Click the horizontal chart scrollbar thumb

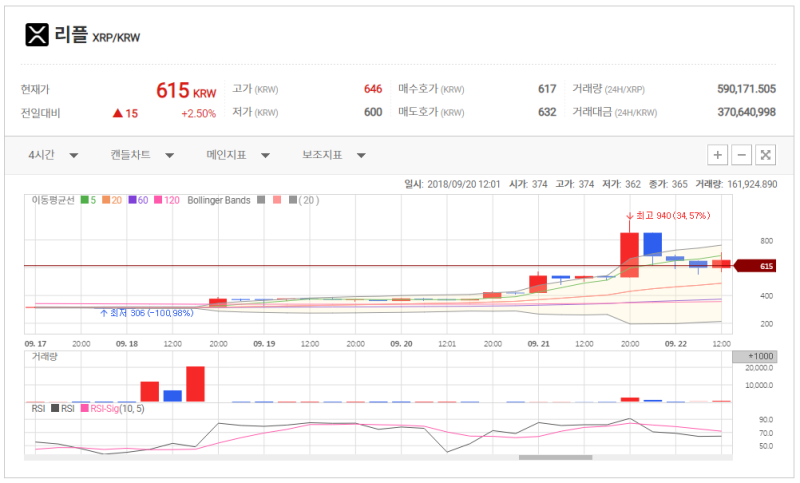pyautogui.click(x=556, y=457)
